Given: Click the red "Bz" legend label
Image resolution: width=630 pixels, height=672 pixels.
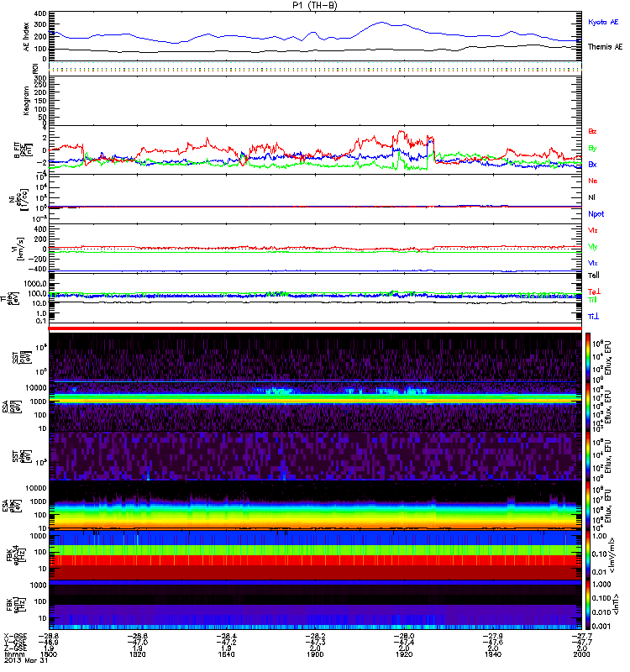Looking at the screenshot, I should coord(592,131).
